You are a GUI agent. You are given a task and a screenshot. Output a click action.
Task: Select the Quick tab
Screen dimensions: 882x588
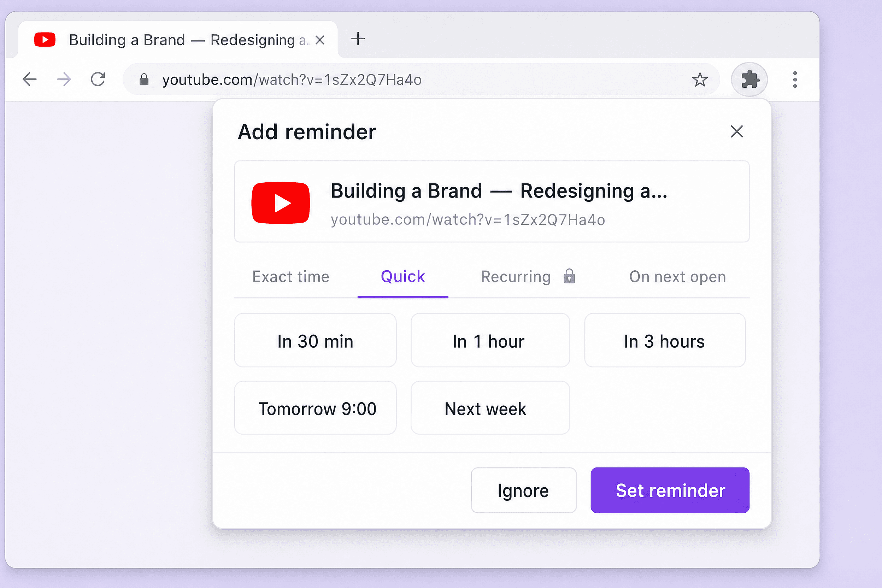(403, 277)
